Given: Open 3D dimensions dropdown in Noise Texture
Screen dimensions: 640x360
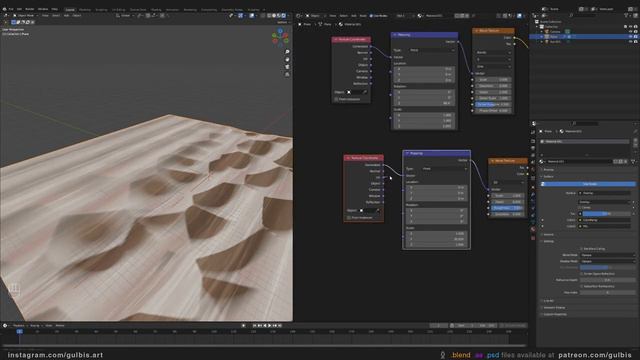Looking at the screenshot, I should (x=508, y=182).
